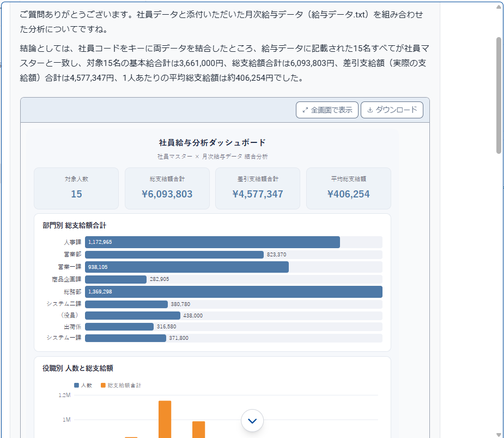Toggle the 人数 legend item
504x438 pixels.
click(x=83, y=385)
